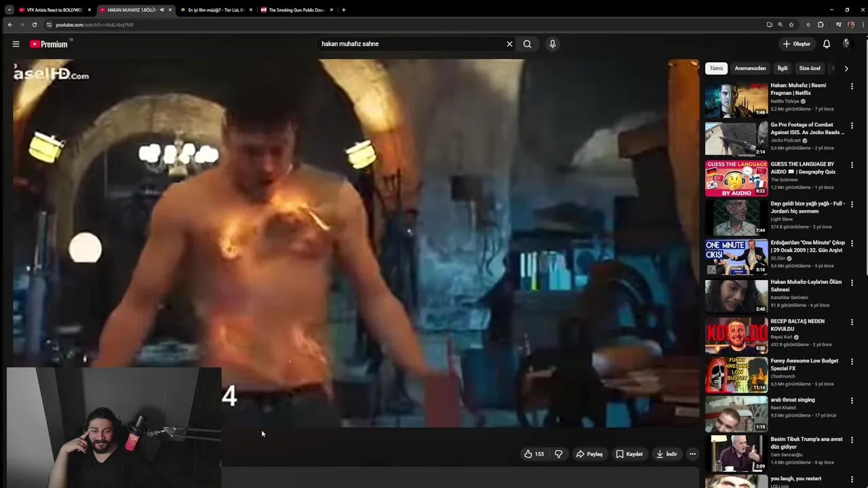Select the Tümü filter chip
This screenshot has width=868, height=488.
tap(716, 68)
